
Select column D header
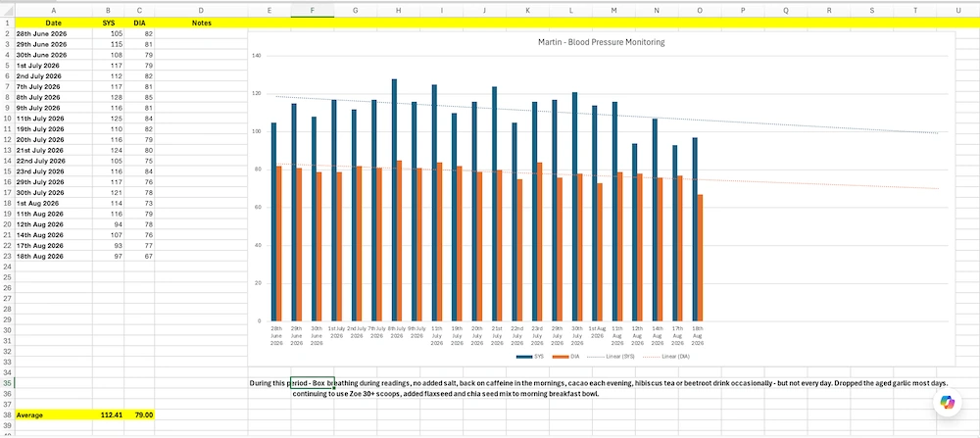(201, 11)
